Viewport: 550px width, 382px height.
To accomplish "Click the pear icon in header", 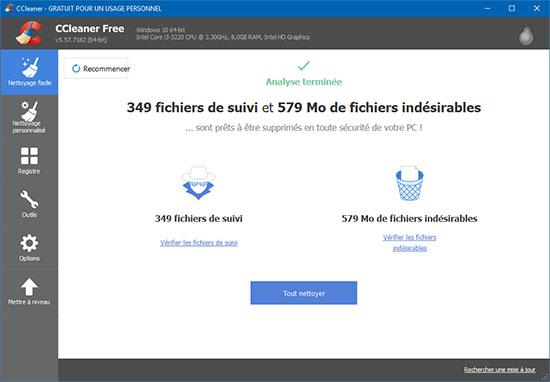I will pyautogui.click(x=526, y=34).
